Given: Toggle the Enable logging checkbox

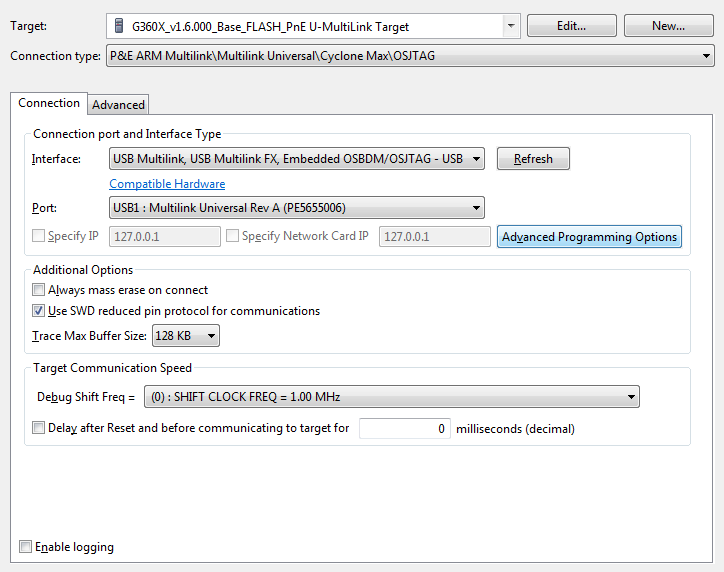Looking at the screenshot, I should 25,547.
